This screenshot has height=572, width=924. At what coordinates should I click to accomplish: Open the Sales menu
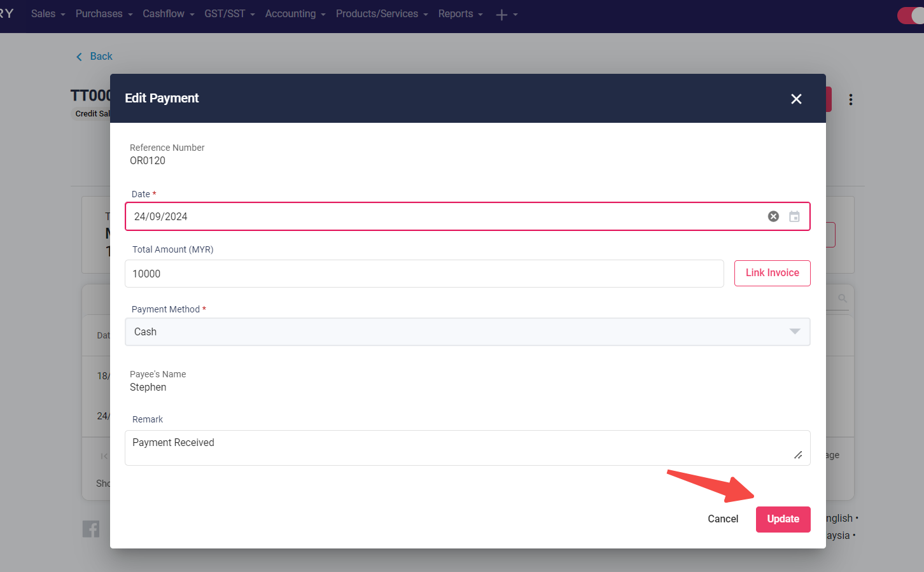48,13
